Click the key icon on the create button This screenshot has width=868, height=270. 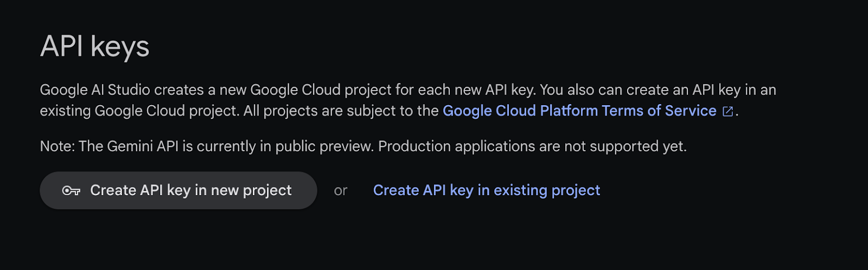[71, 191]
